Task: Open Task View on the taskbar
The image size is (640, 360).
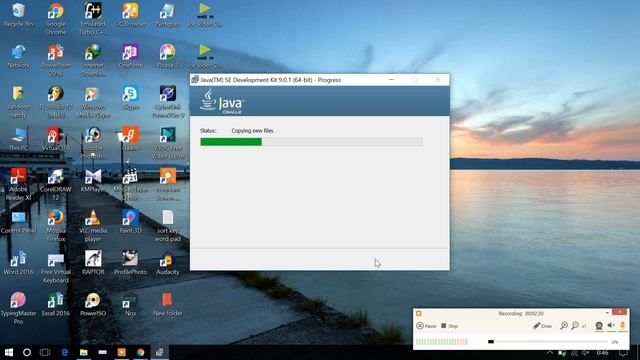Action: (x=45, y=352)
